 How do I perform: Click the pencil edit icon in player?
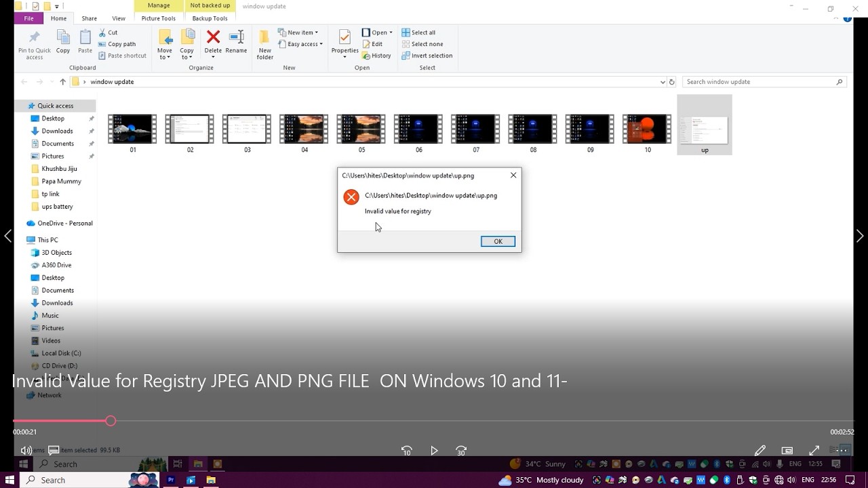tap(759, 450)
